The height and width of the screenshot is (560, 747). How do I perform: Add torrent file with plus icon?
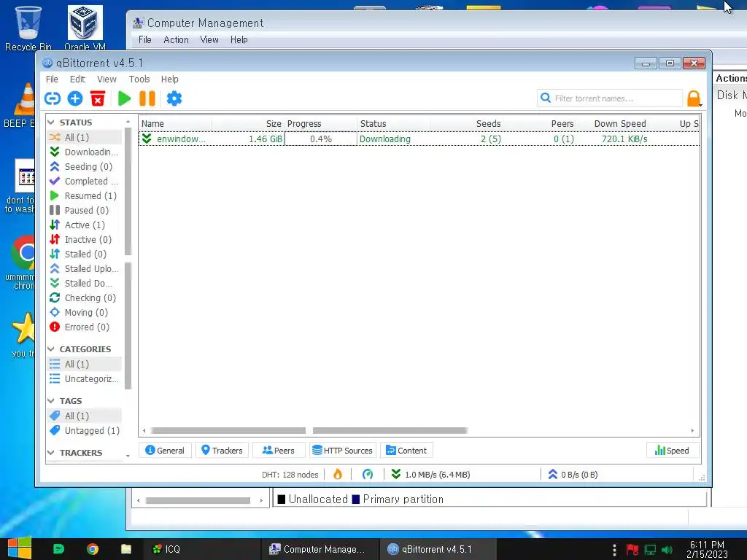click(75, 98)
